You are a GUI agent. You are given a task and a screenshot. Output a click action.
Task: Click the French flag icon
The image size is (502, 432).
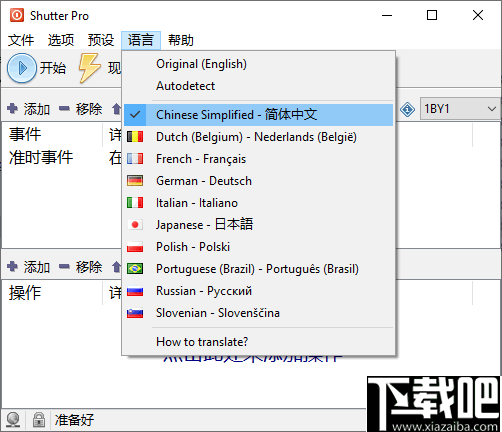point(135,159)
